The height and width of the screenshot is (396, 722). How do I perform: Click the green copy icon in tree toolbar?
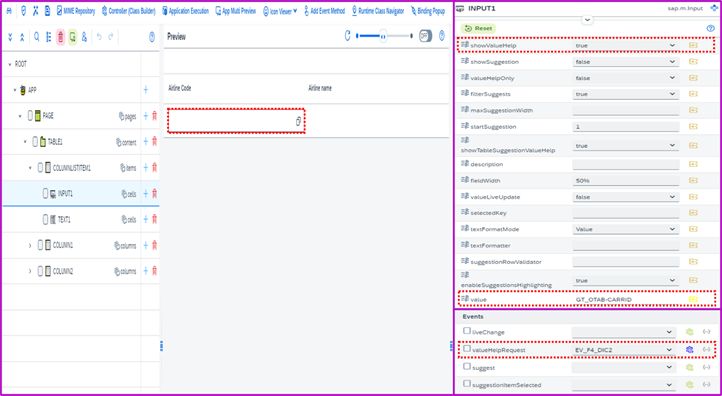[72, 37]
